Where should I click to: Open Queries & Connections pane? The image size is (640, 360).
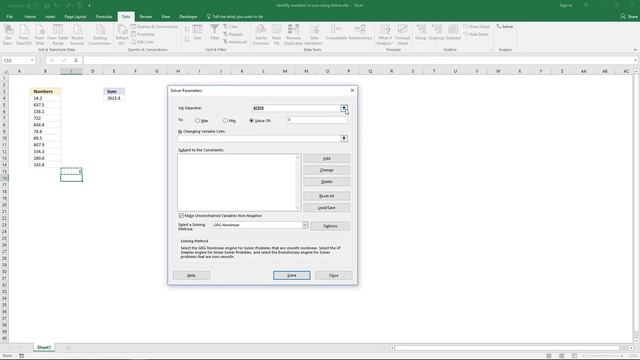coord(154,27)
